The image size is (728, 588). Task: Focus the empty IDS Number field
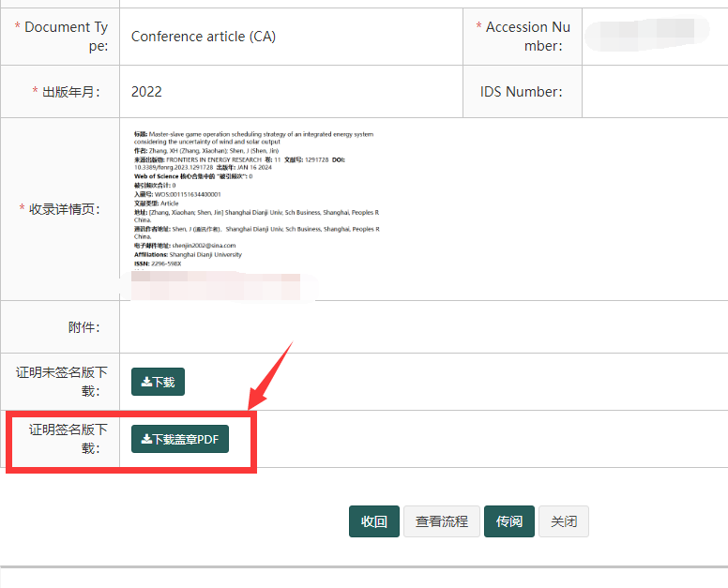654,91
